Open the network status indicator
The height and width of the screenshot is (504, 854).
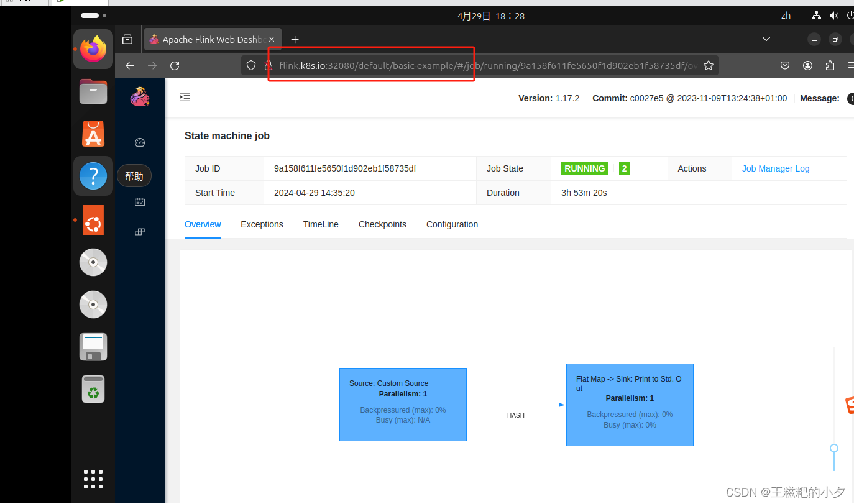pyautogui.click(x=817, y=16)
